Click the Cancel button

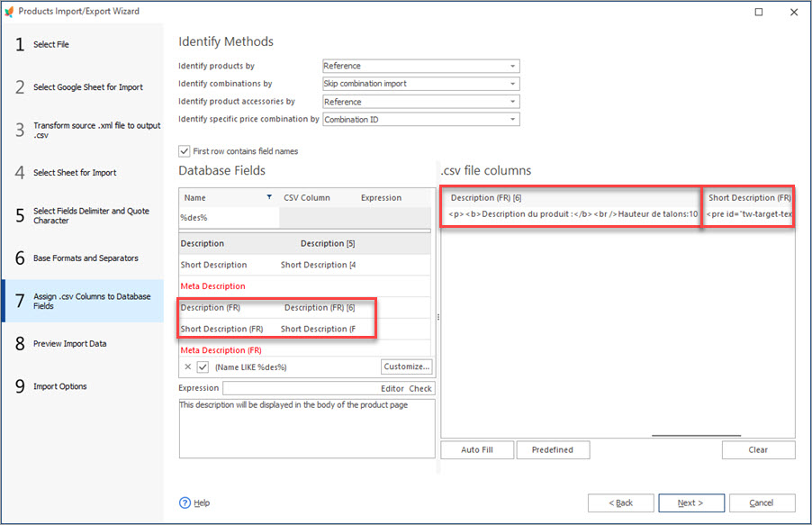[x=762, y=502]
